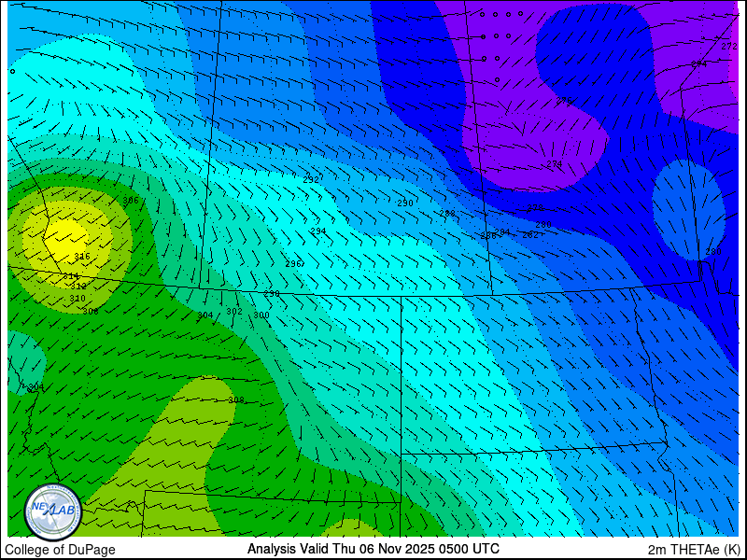Click the Analysis Valid Thu 06 Nov 2025 0500 UTC text
Screen dimensions: 747x560
click(373, 549)
